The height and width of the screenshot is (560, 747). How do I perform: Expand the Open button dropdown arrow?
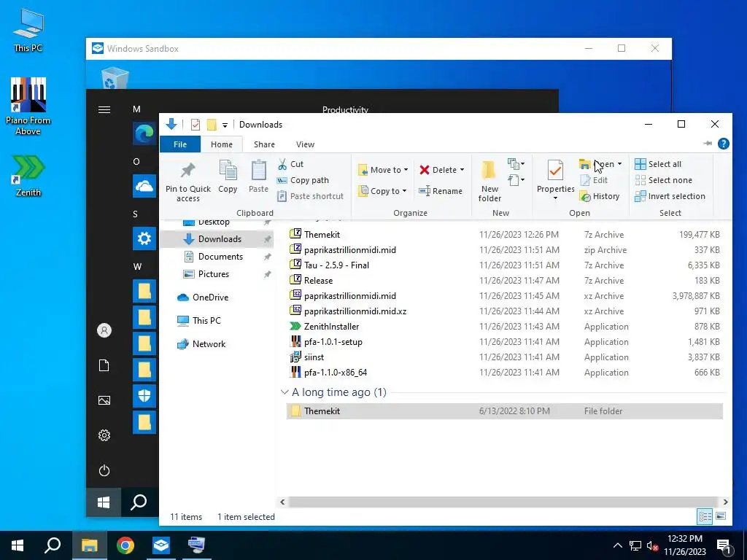tap(619, 164)
